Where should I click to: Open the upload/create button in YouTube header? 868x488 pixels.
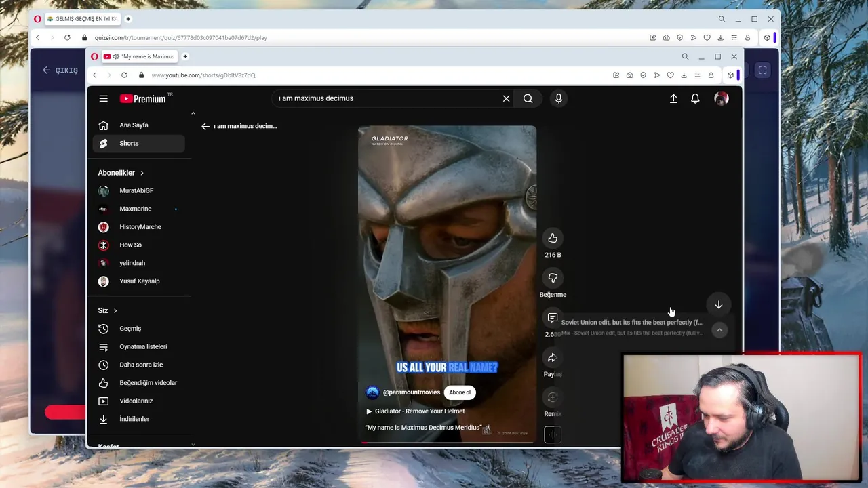[673, 98]
